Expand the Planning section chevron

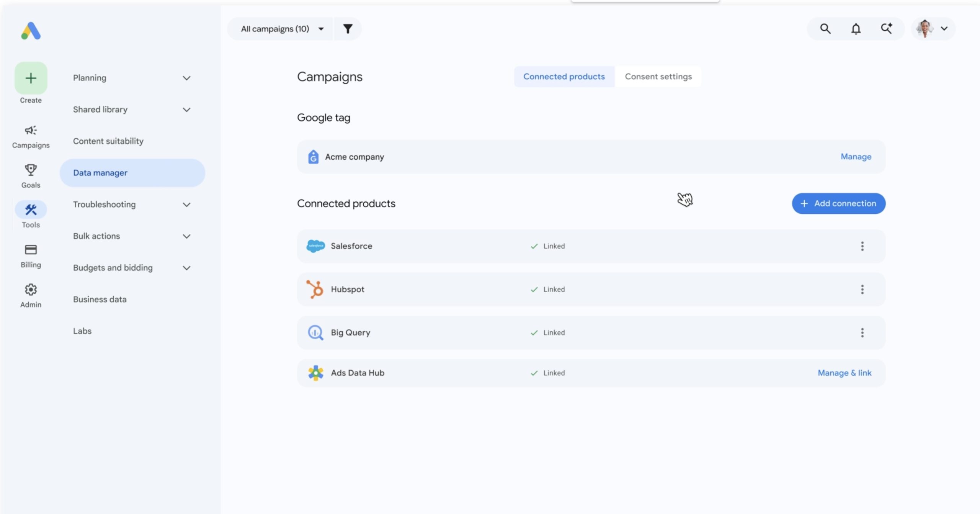pyautogui.click(x=186, y=78)
